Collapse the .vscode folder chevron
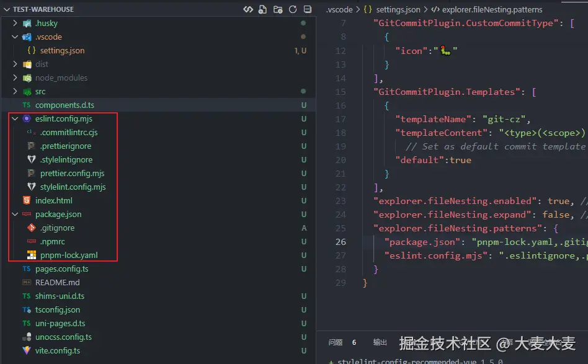The width and height of the screenshot is (588, 364). click(15, 37)
